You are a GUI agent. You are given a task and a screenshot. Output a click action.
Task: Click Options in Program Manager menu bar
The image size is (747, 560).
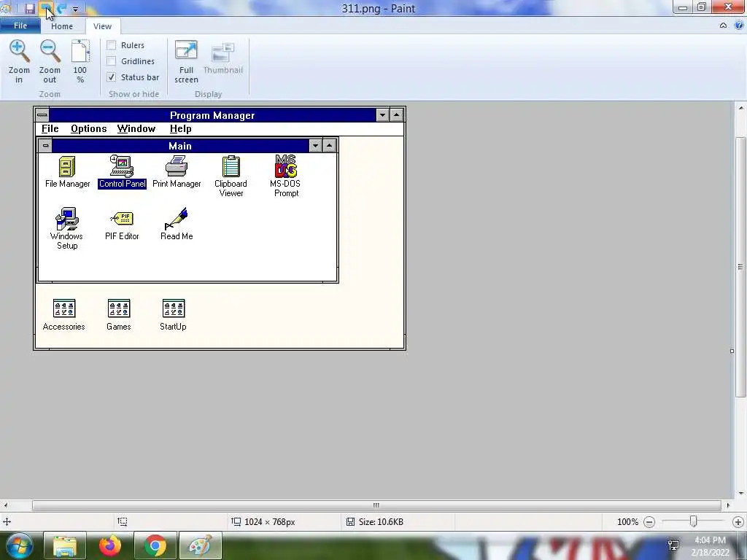[x=88, y=128]
